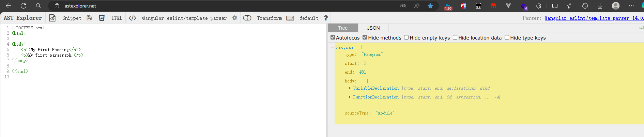Image resolution: width=644 pixels, height=137 pixels.
Task: Open the Vue devtools extension icon
Action: pyautogui.click(x=508, y=6)
